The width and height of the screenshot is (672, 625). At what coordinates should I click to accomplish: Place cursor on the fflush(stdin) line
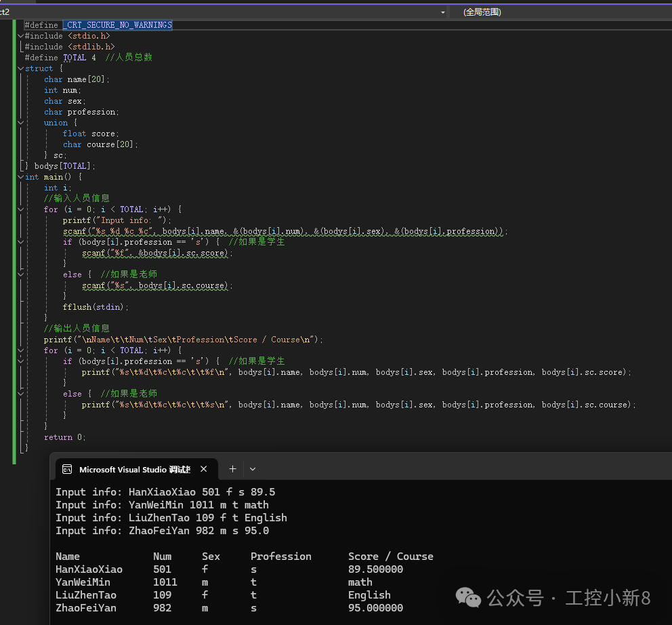pyautogui.click(x=95, y=307)
